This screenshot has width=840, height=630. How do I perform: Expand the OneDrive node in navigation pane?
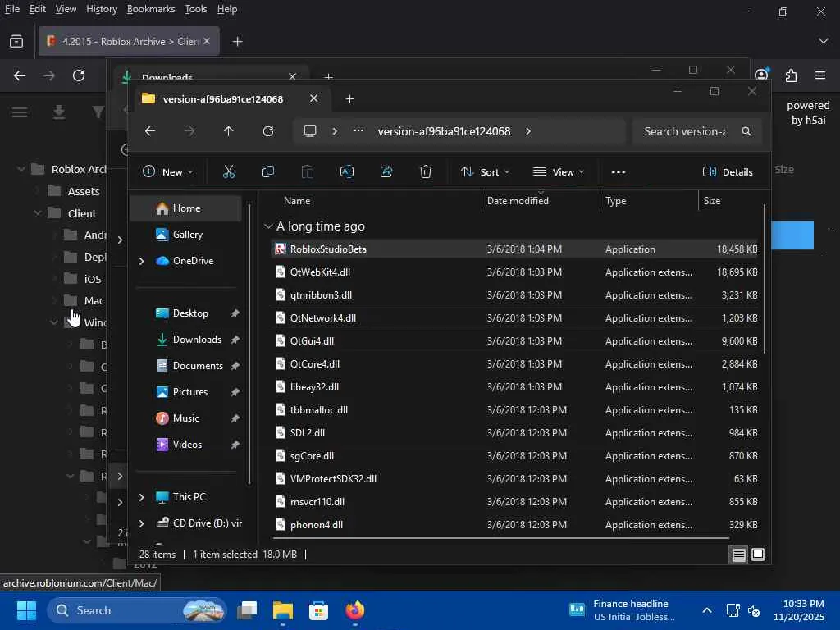tap(141, 261)
